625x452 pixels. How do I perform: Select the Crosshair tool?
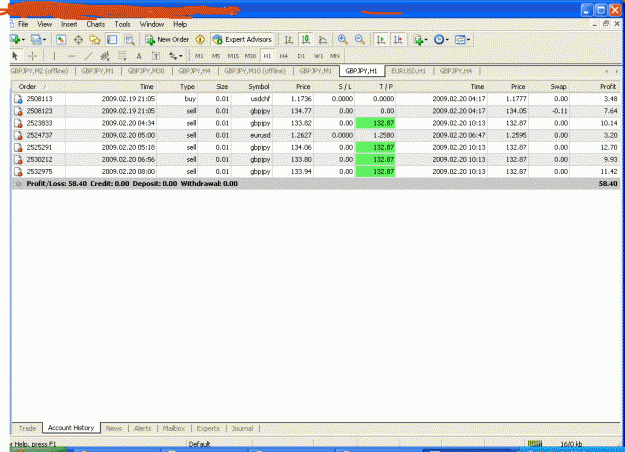[32, 56]
